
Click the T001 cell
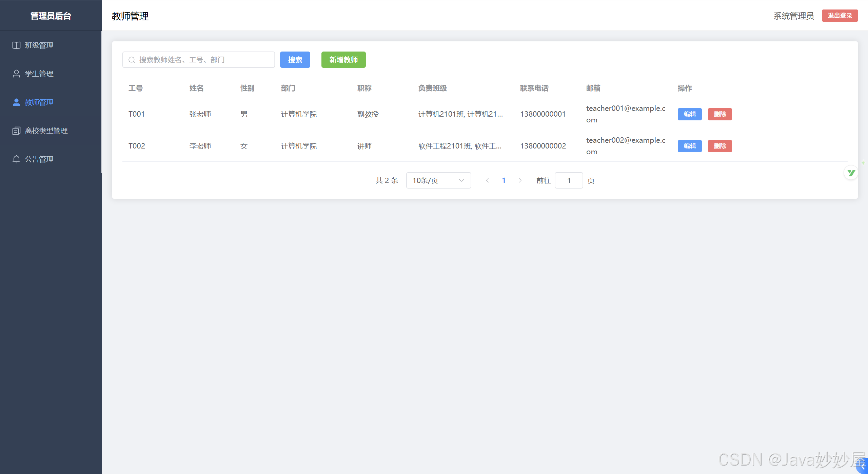137,114
